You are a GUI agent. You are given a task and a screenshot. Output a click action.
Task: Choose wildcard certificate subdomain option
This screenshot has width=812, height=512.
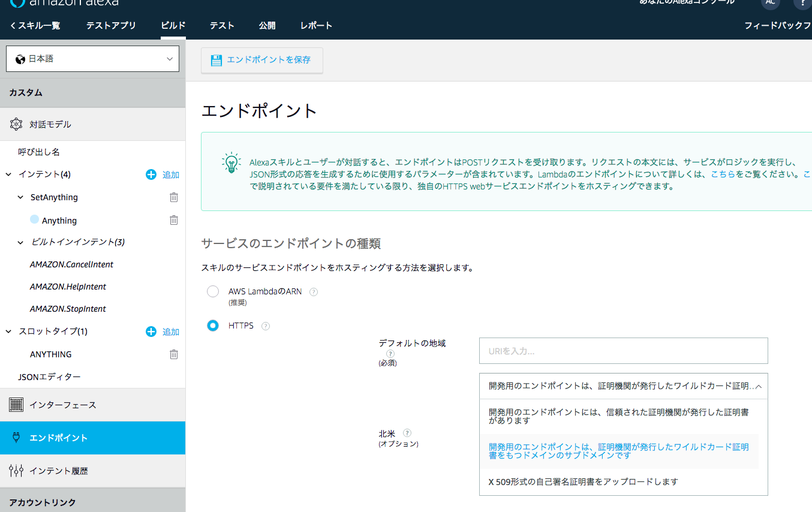[x=619, y=451]
